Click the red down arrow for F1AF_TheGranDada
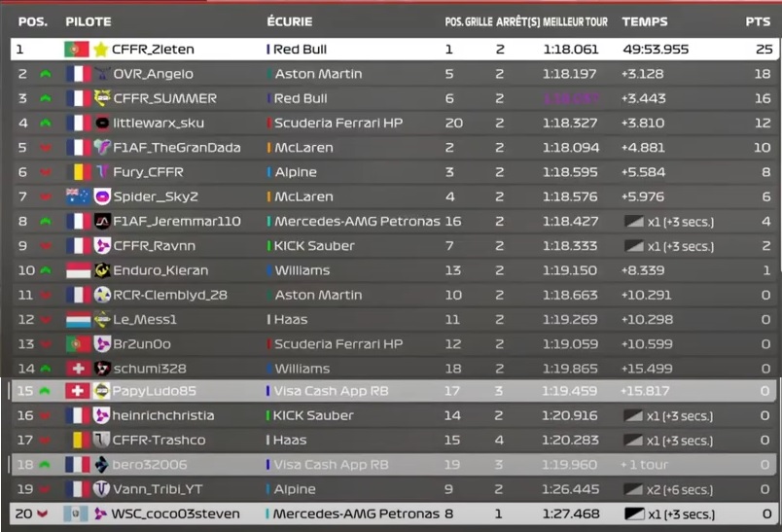This screenshot has height=532, width=782. pos(45,148)
